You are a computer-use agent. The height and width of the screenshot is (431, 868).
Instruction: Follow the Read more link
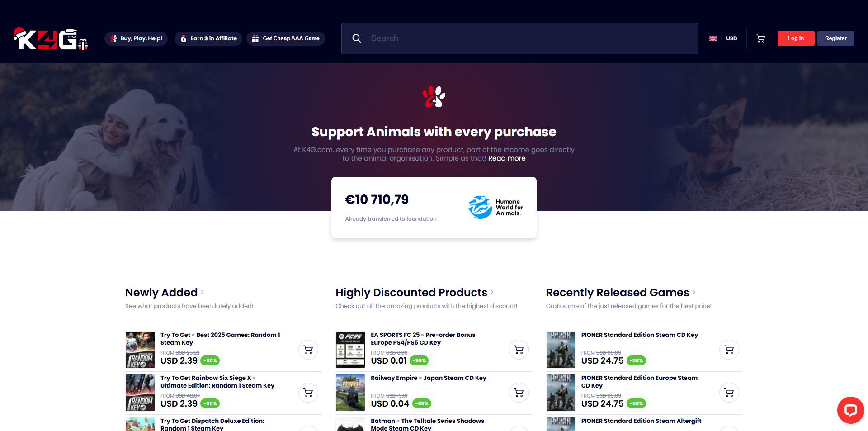tap(506, 158)
